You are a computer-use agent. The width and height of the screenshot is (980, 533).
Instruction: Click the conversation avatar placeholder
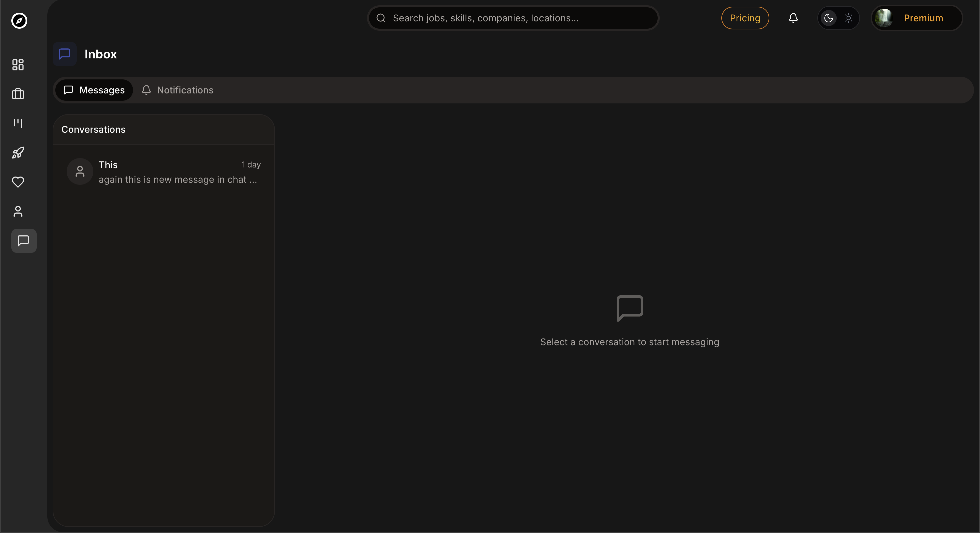[80, 172]
